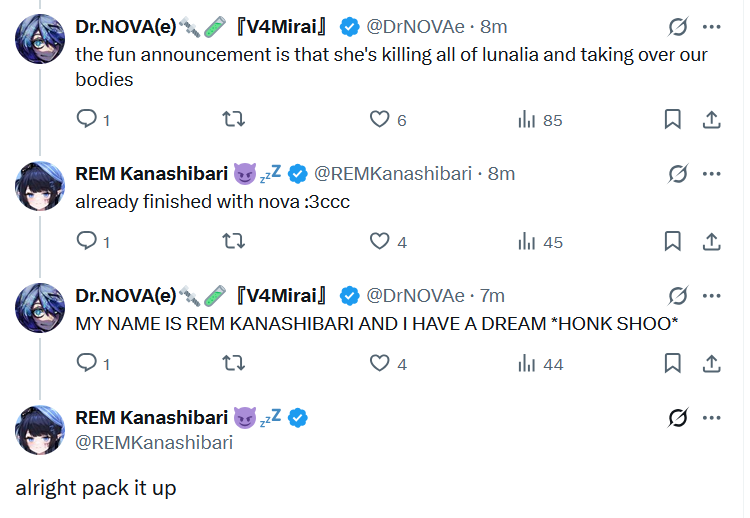Open more options on 'alright pack it up' tweet

(x=712, y=418)
